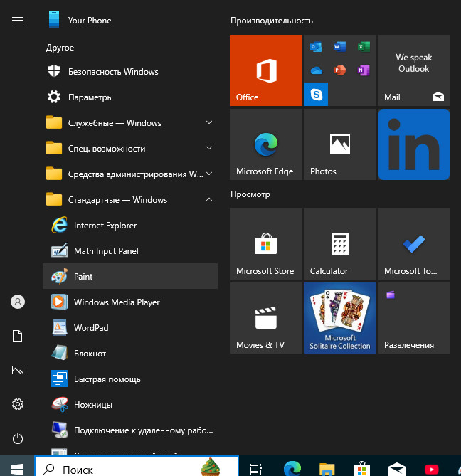Open the Calculator tile
The height and width of the screenshot is (476, 461).
[340, 244]
